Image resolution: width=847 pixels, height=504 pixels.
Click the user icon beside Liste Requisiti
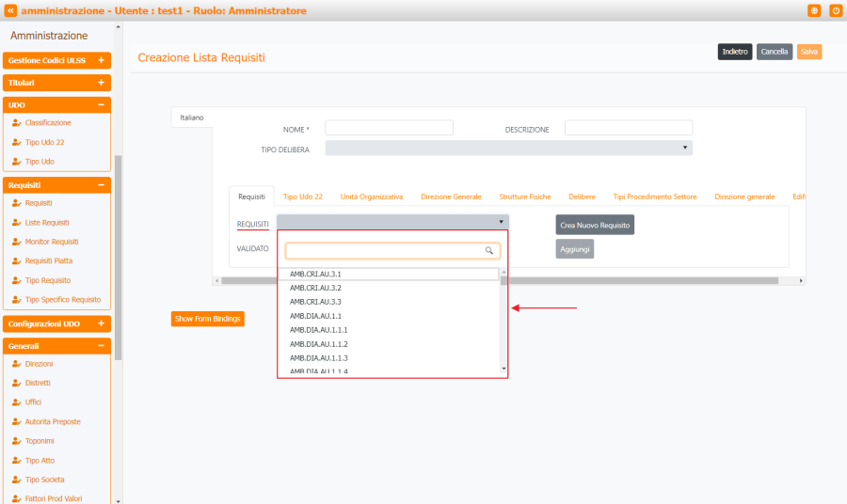[x=16, y=222]
